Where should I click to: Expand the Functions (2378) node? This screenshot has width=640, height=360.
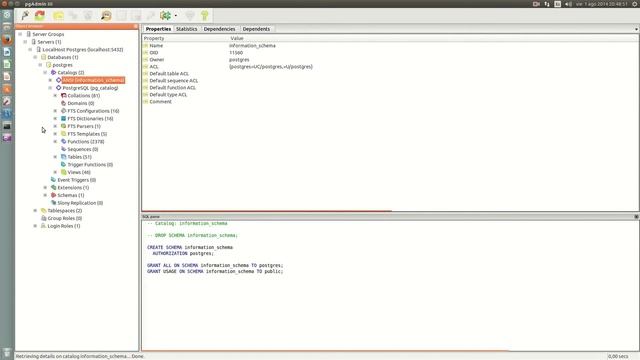56,142
